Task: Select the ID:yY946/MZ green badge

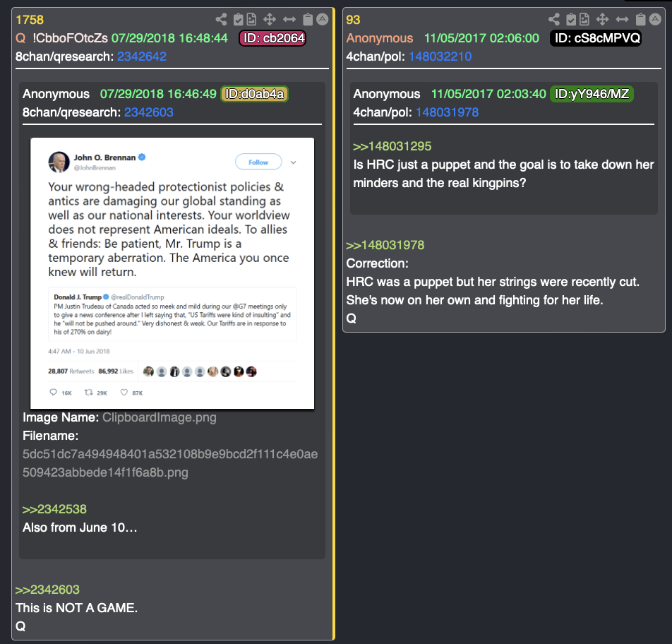Action: (x=592, y=94)
